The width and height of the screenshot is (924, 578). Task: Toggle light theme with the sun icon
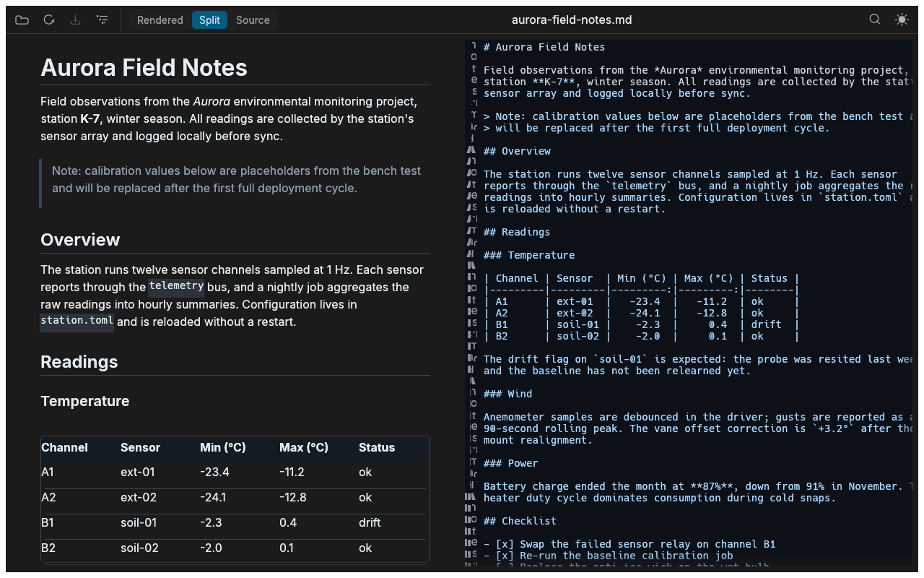(902, 20)
